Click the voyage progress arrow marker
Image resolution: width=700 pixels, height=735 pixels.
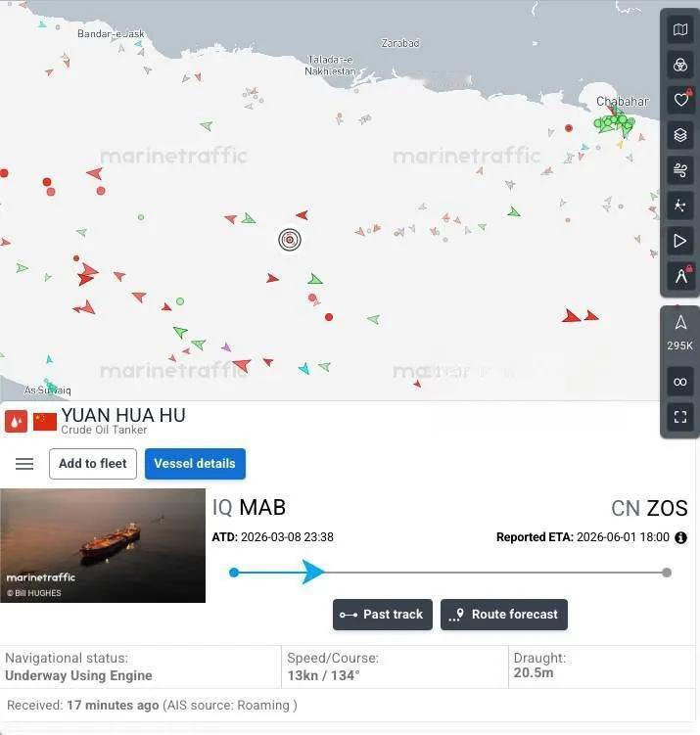[x=312, y=572]
